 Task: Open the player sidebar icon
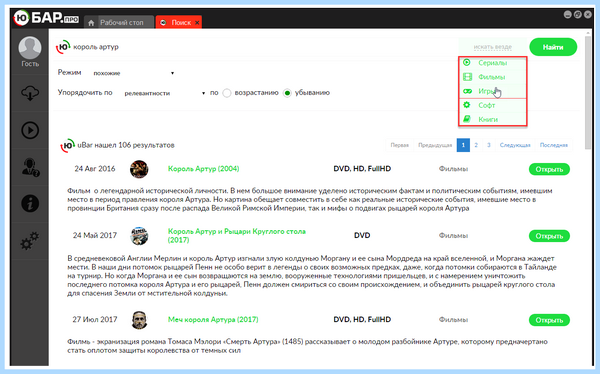(30, 130)
